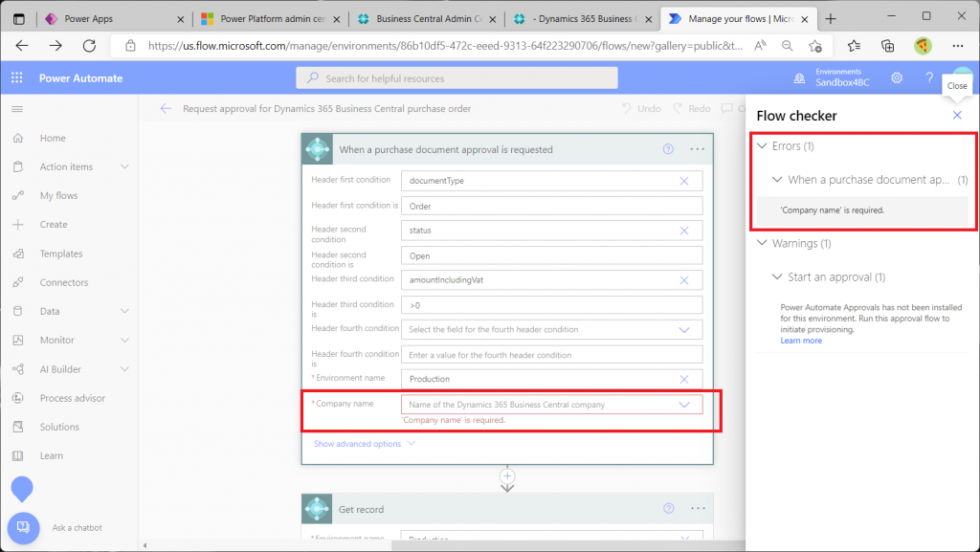Screen dimensions: 980x552
Task: Open the browser ellipsis settings menu
Action: pyautogui.click(x=957, y=46)
